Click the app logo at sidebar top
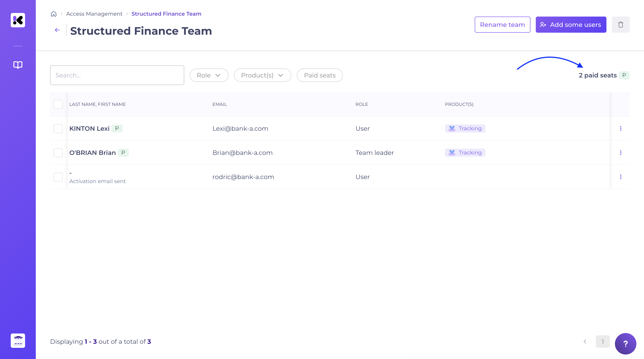644x359 pixels. 18,20
